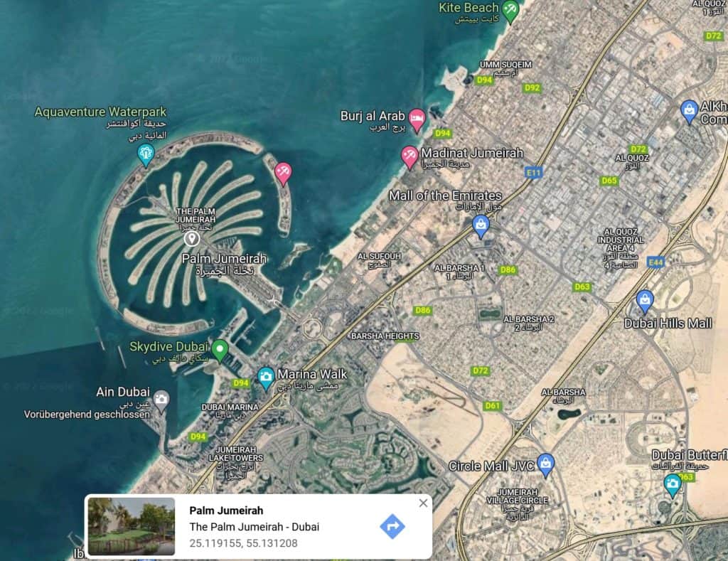This screenshot has height=561, width=728.
Task: Click the Palm Jumeirah card title
Action: 226,511
